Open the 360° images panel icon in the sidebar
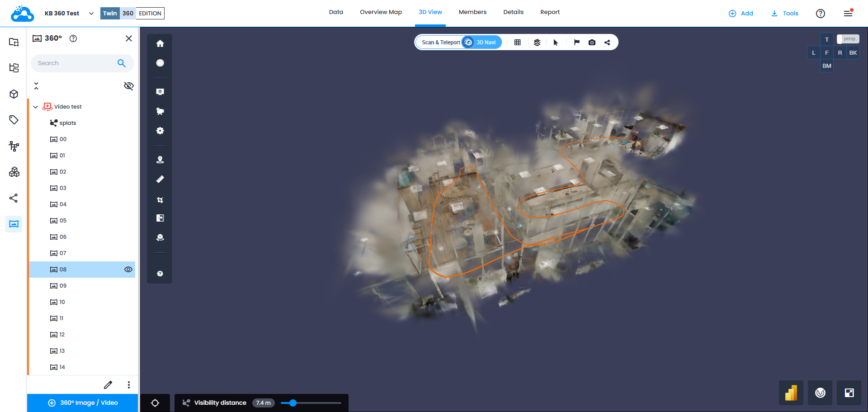Screen dimensions: 868x412 tap(14, 224)
